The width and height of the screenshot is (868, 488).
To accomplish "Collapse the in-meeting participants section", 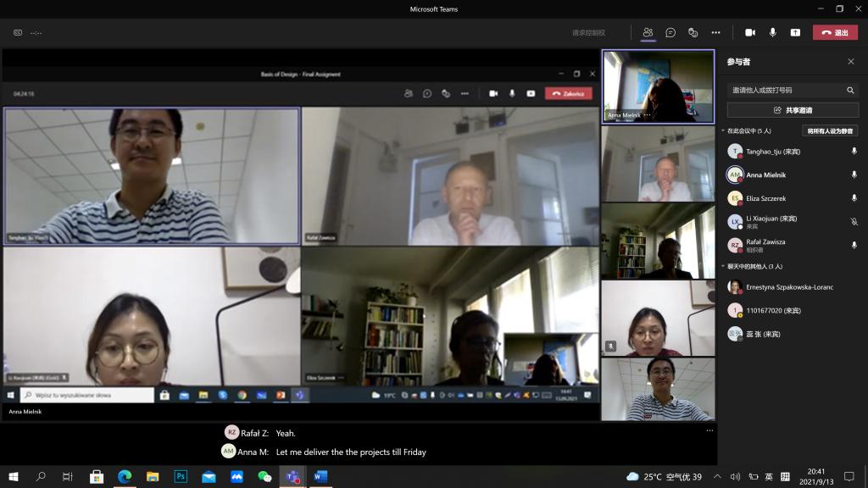I will click(x=723, y=131).
